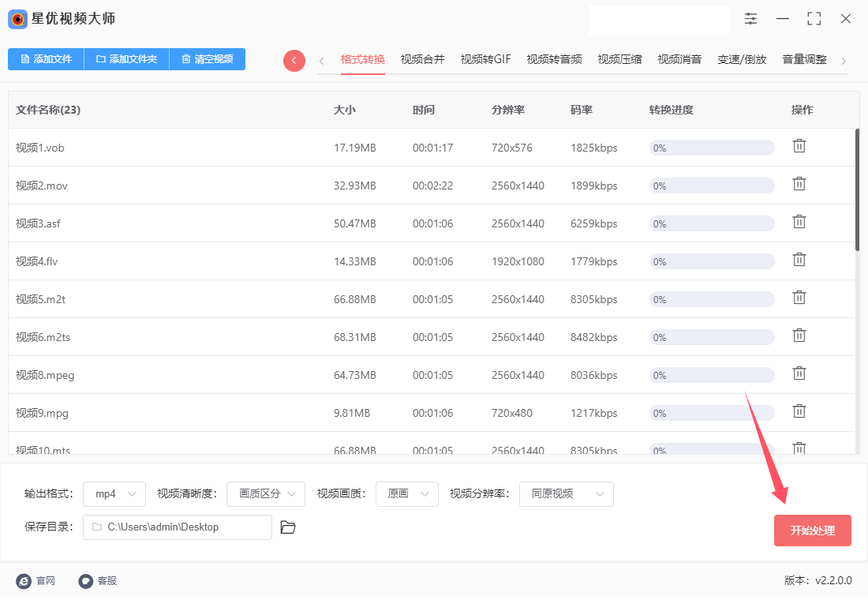The width and height of the screenshot is (868, 600).
Task: Click the 保存目录 path field
Action: [177, 527]
